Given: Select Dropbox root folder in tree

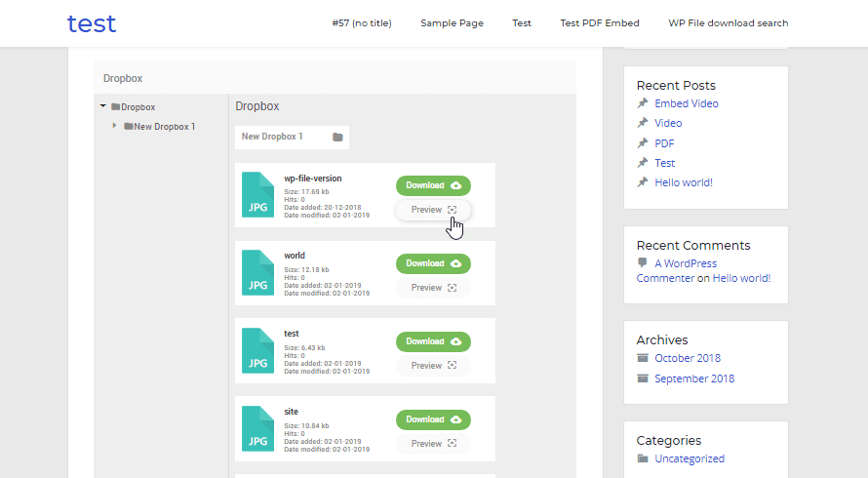Looking at the screenshot, I should coord(138,107).
